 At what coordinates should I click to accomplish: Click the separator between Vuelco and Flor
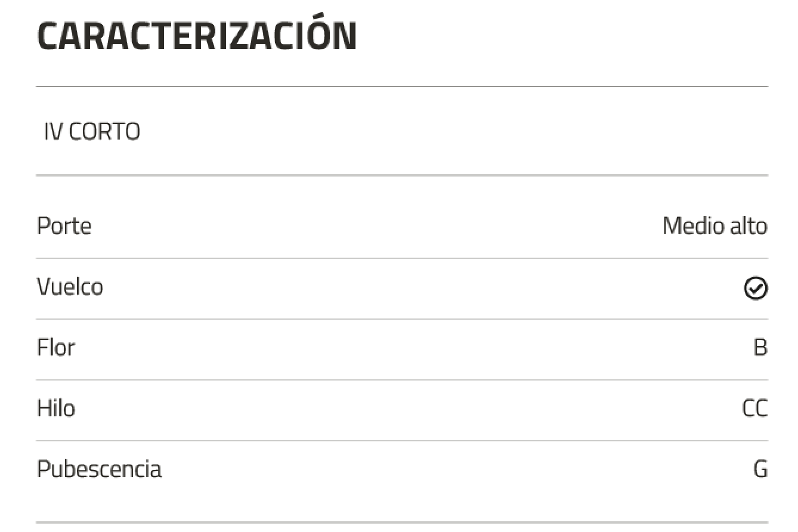402,319
